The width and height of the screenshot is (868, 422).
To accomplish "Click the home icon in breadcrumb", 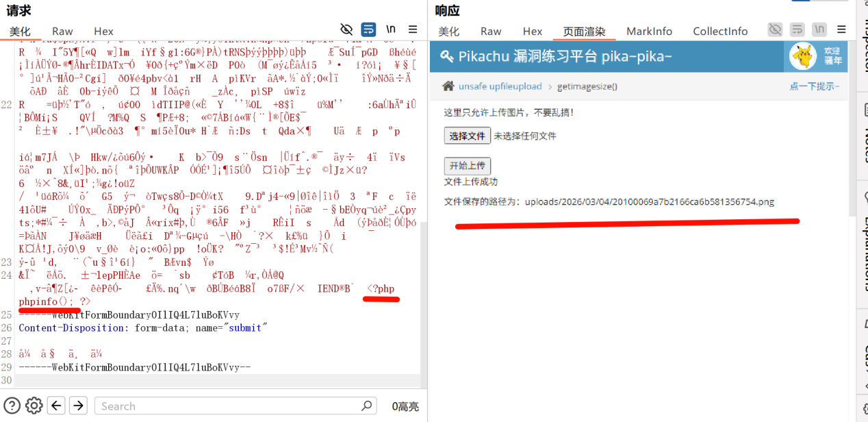I will tap(448, 86).
